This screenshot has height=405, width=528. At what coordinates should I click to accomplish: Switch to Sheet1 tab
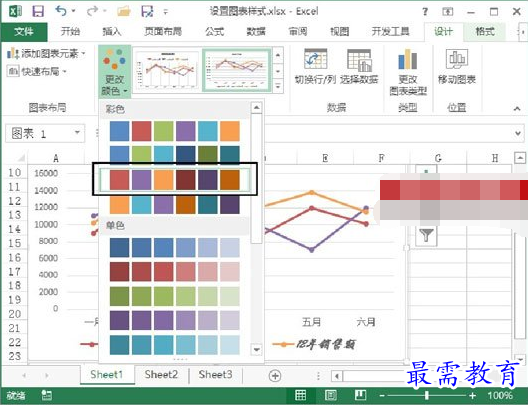107,374
